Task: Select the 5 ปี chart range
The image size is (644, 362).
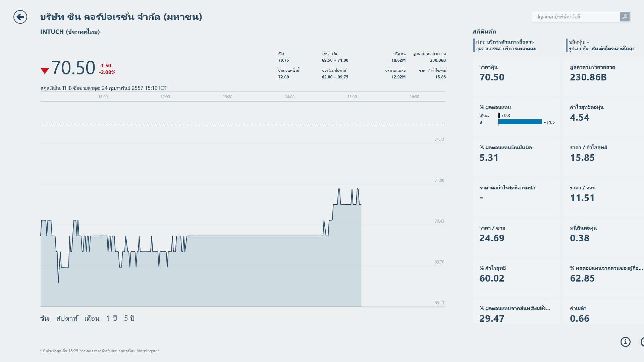Action: (x=129, y=318)
